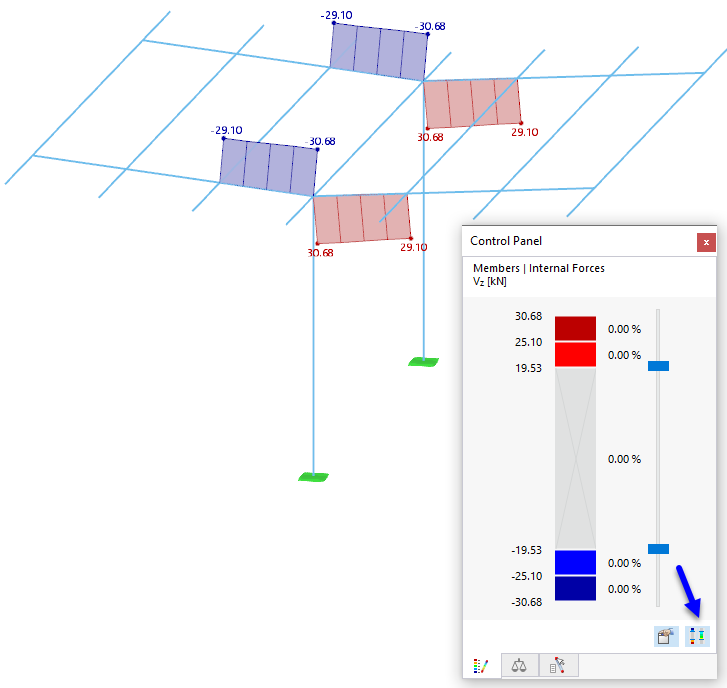Click the lower blue range slider handle
The image size is (727, 688).
coord(658,549)
